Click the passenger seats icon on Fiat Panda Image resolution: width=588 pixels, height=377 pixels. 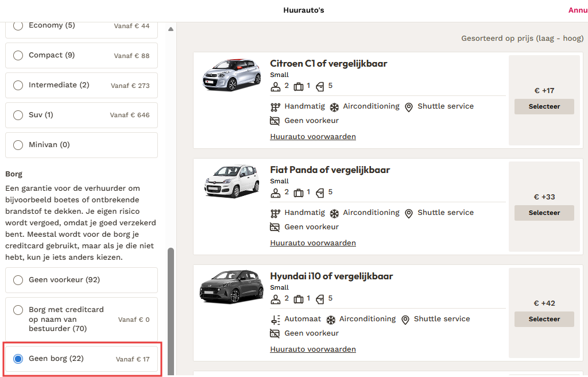click(275, 193)
